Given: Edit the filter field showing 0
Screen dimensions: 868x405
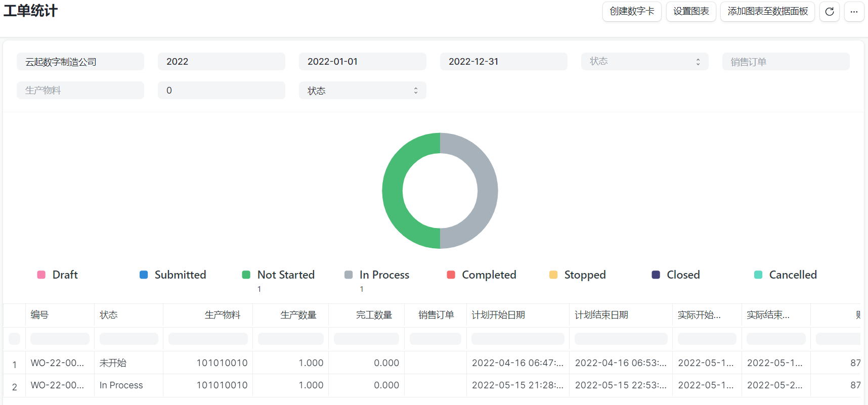Looking at the screenshot, I should 222,91.
